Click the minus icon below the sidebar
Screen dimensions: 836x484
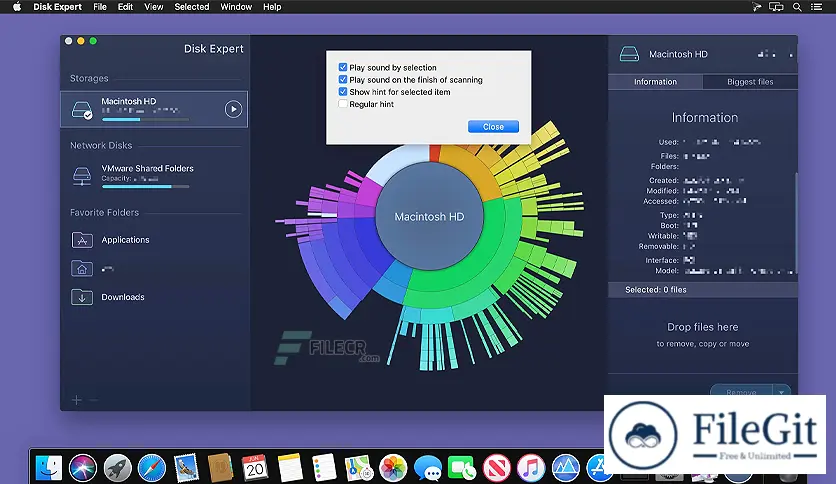tap(94, 400)
